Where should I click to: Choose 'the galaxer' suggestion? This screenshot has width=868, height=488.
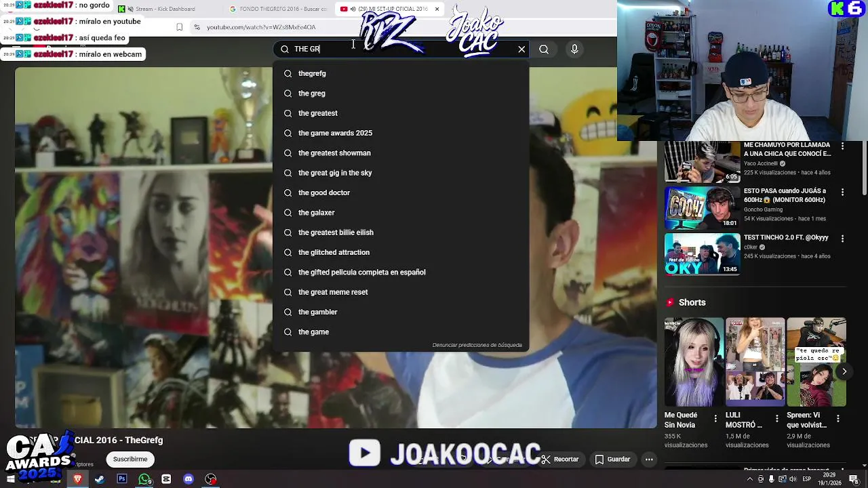tap(400, 212)
